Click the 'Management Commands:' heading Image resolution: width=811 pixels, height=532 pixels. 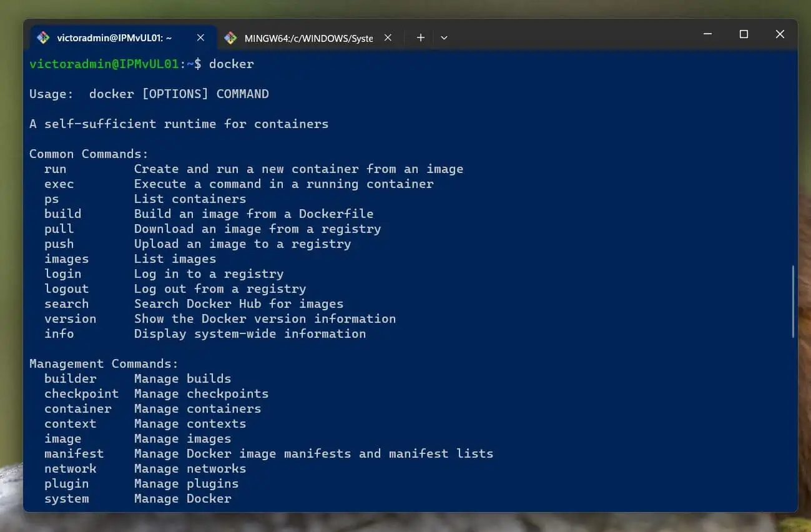tap(104, 363)
